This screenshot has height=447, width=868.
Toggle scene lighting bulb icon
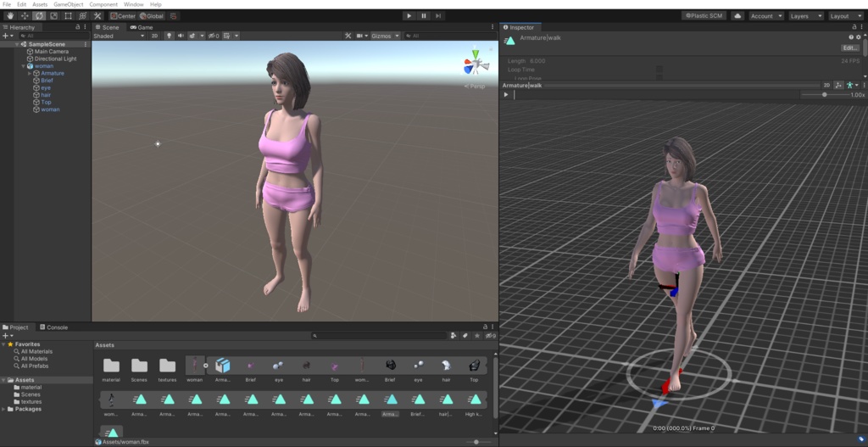click(x=169, y=36)
